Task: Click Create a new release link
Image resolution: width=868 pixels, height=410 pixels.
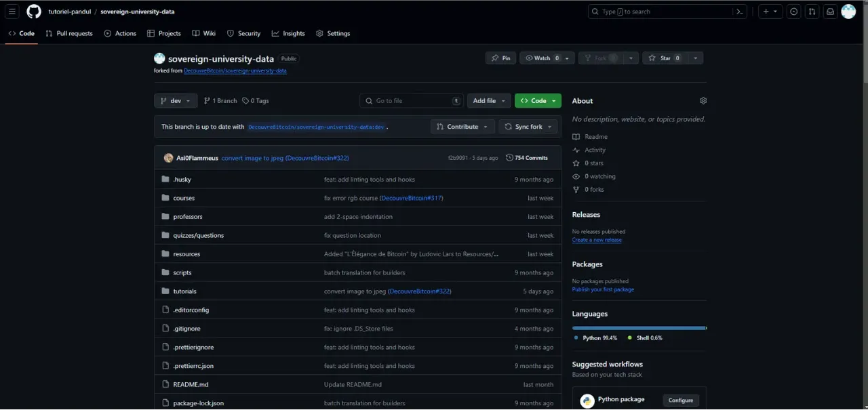Action: coord(597,240)
